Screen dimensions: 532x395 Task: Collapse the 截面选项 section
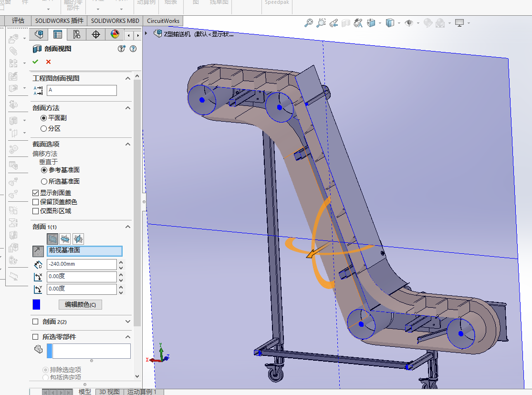pos(128,144)
